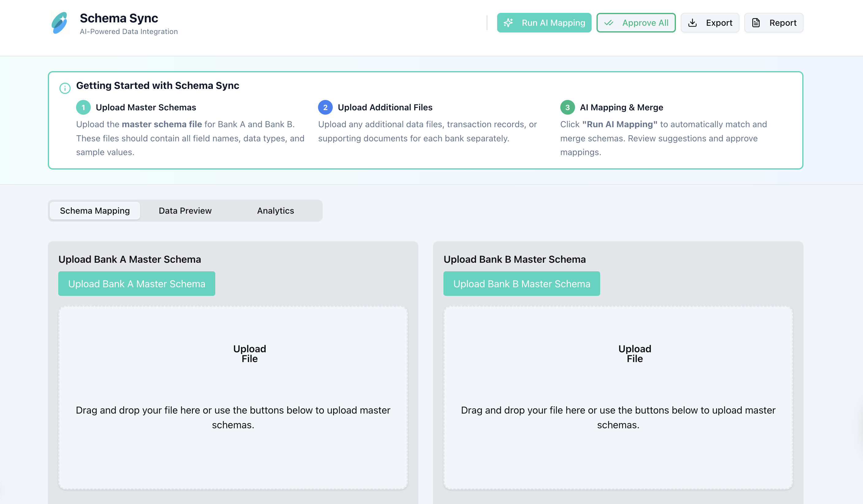
Task: Click the Bank B drag-and-drop upload zone
Action: tap(618, 397)
